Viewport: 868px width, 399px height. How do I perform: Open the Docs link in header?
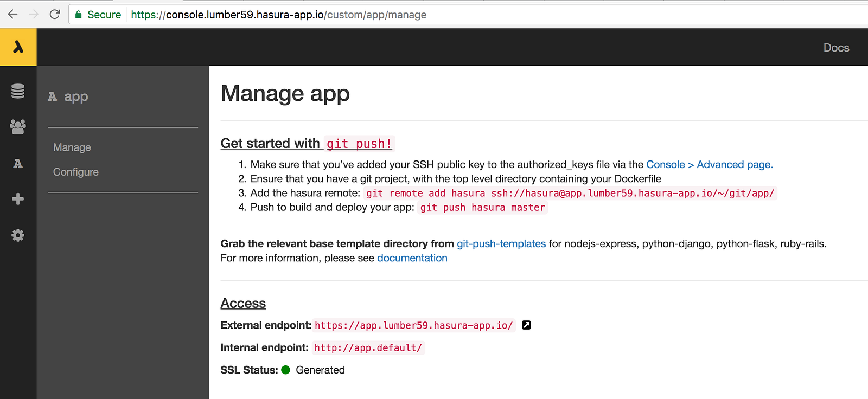click(836, 48)
